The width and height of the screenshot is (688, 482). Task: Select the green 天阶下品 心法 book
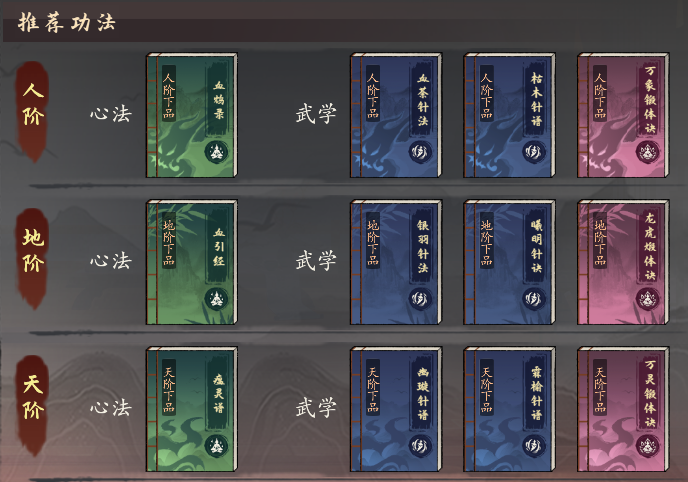tap(192, 409)
